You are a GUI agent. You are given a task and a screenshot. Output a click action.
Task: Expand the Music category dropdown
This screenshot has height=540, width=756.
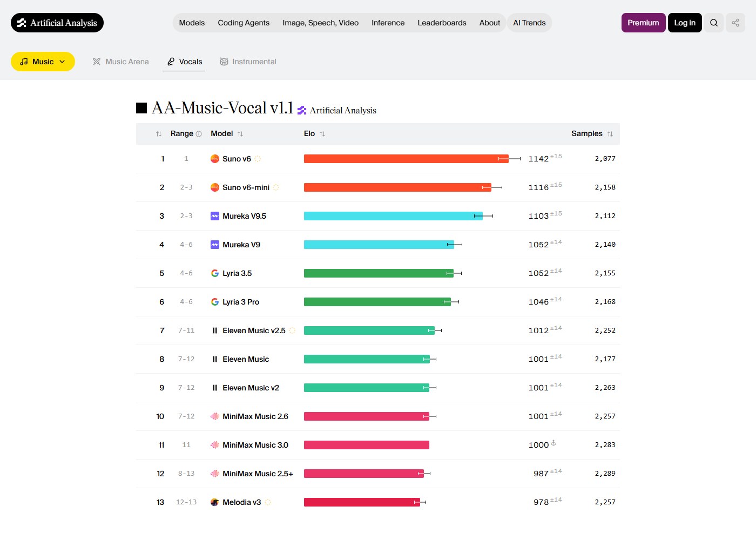point(43,62)
